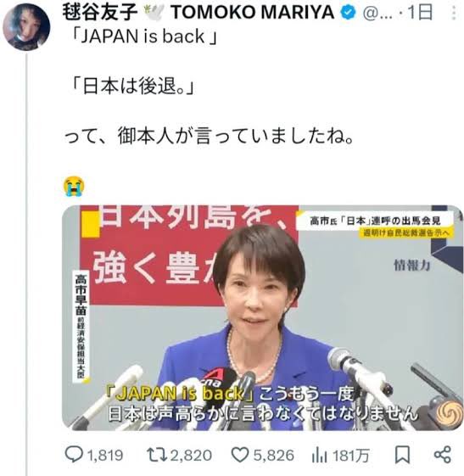The image size is (464, 476).
Task: Bookmark this post
Action: click(402, 455)
